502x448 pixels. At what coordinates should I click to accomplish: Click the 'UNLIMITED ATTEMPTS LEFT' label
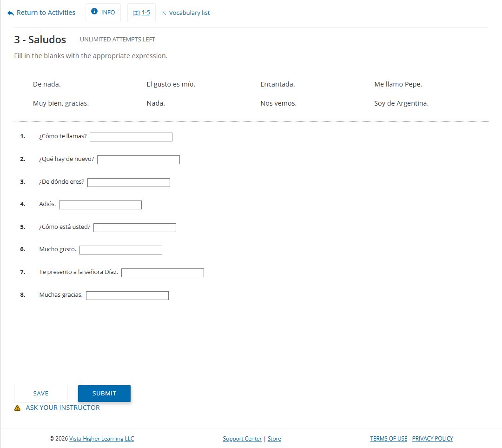(x=118, y=40)
